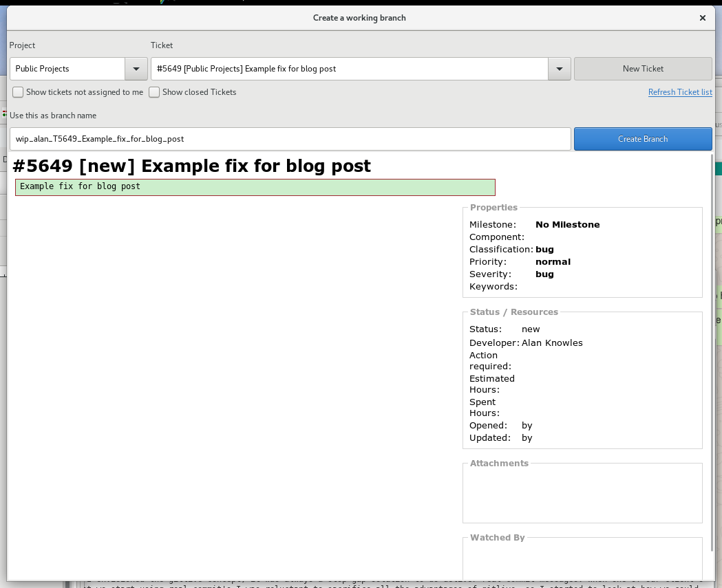Click the Priority value normal
Screen dimensions: 722x588
[x=553, y=262]
